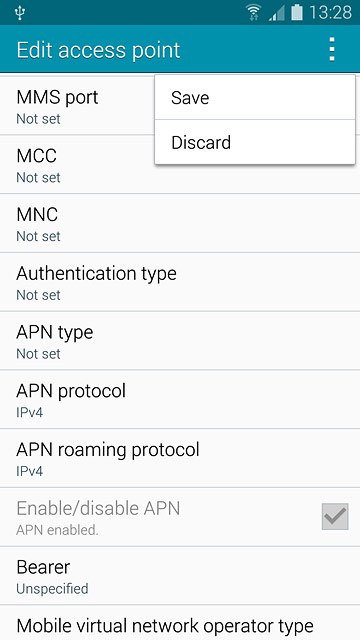
Task: Edit the MNC value
Action: pos(180,223)
